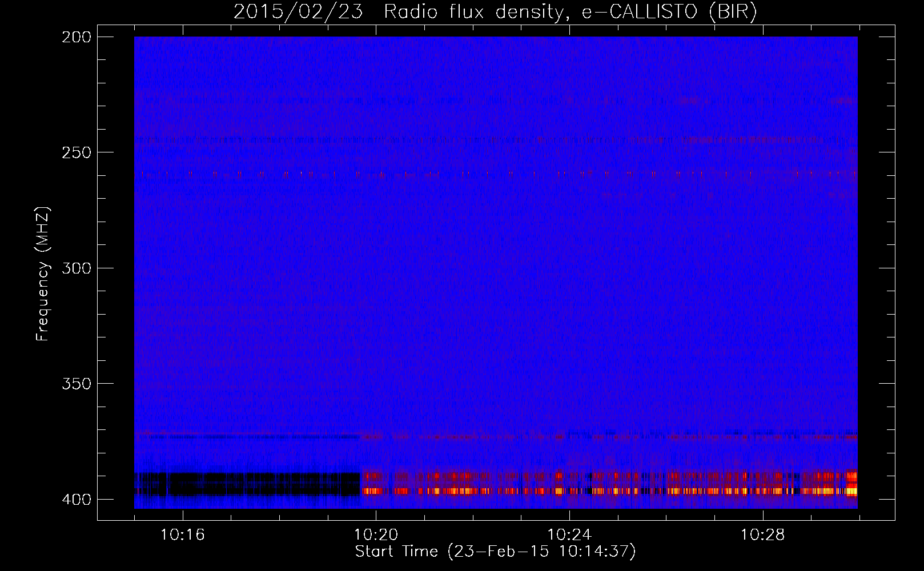
Task: Click the 250 frequency tick label
Action: click(x=77, y=152)
